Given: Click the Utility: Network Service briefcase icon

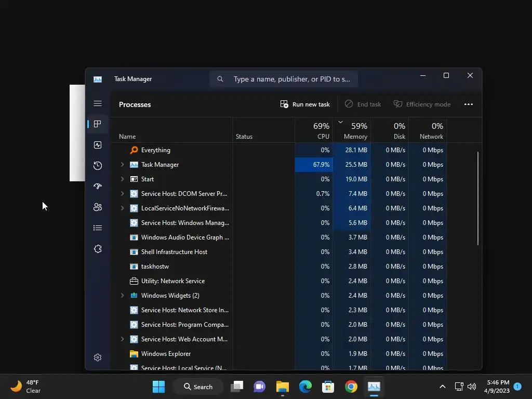Looking at the screenshot, I should 134,281.
